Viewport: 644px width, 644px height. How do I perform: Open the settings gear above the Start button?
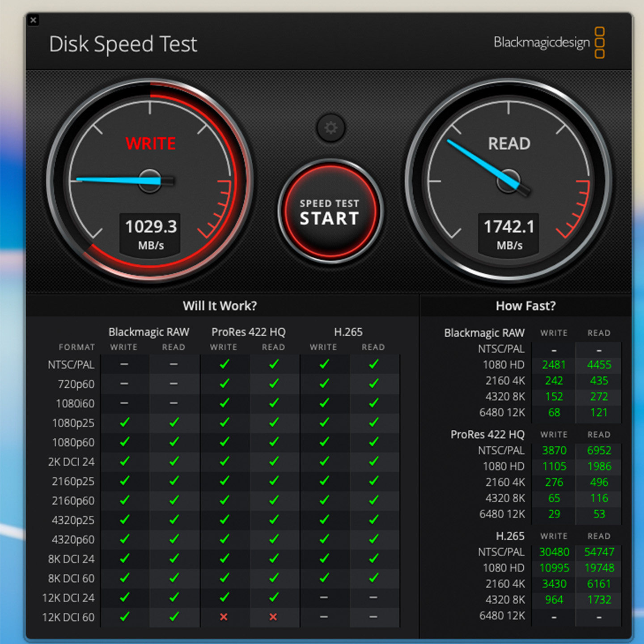pyautogui.click(x=330, y=127)
